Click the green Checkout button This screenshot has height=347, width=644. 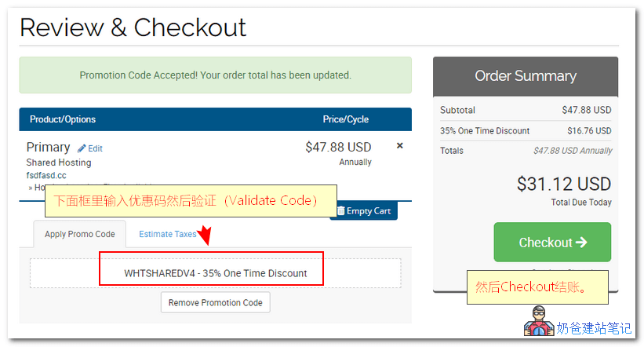pyautogui.click(x=551, y=243)
